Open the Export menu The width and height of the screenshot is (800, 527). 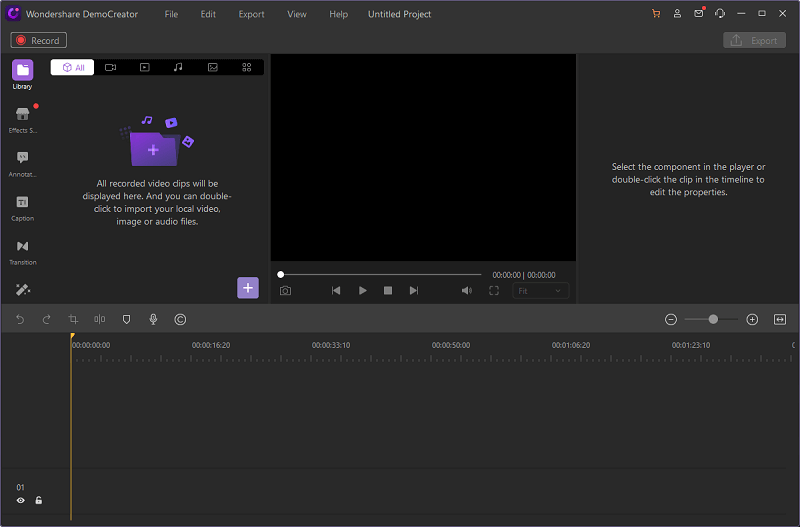[252, 14]
